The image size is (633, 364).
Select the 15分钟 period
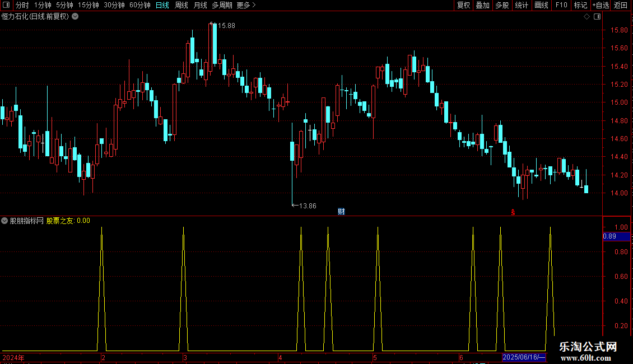[x=89, y=5]
